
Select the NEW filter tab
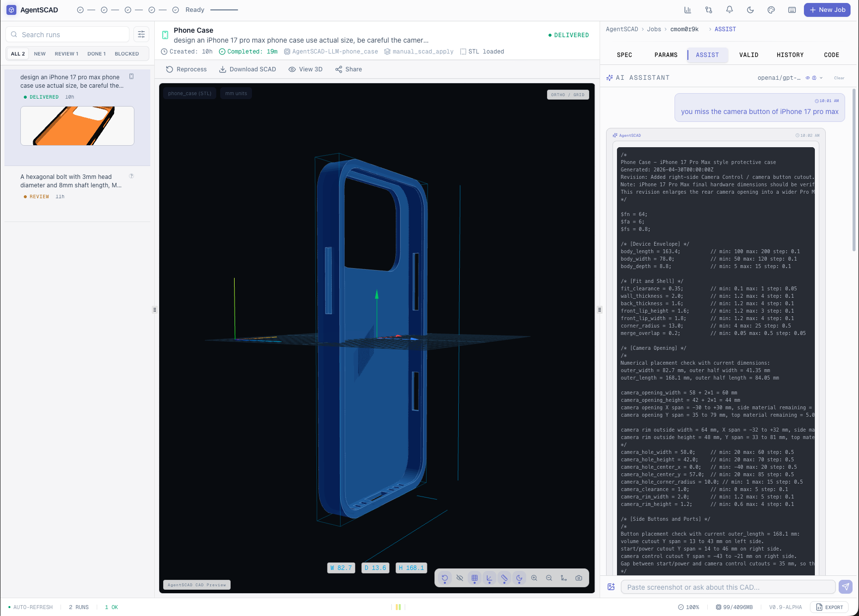[x=40, y=54]
